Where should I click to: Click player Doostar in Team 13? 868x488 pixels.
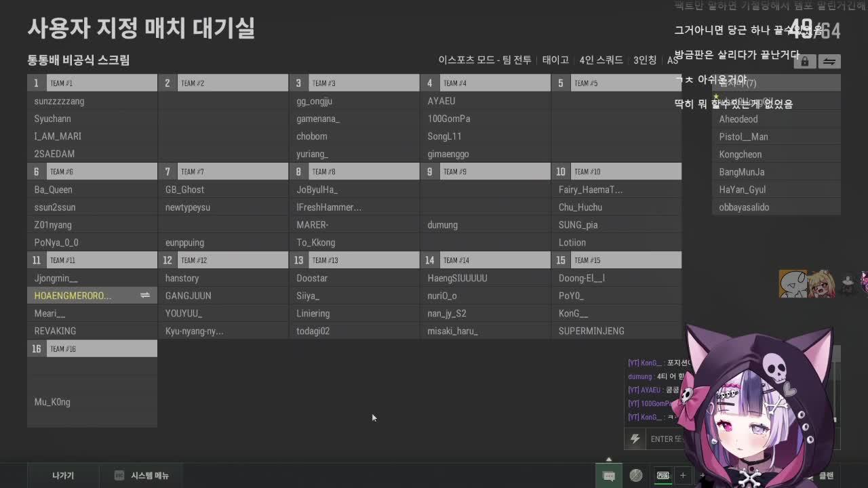coord(312,278)
